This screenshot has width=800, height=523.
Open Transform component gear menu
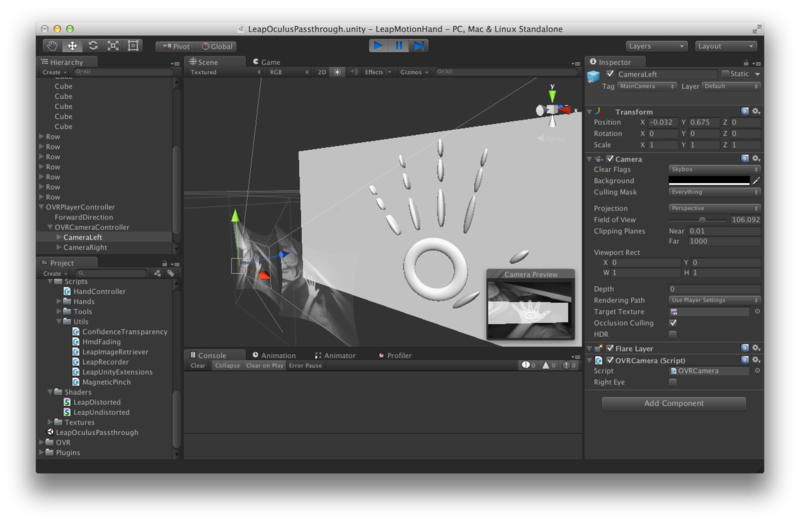(757, 111)
